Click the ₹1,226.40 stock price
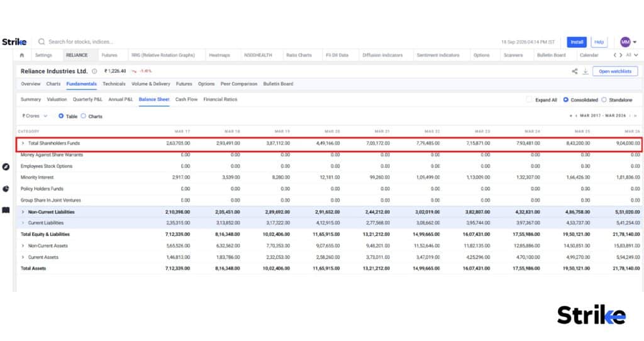 tap(115, 71)
